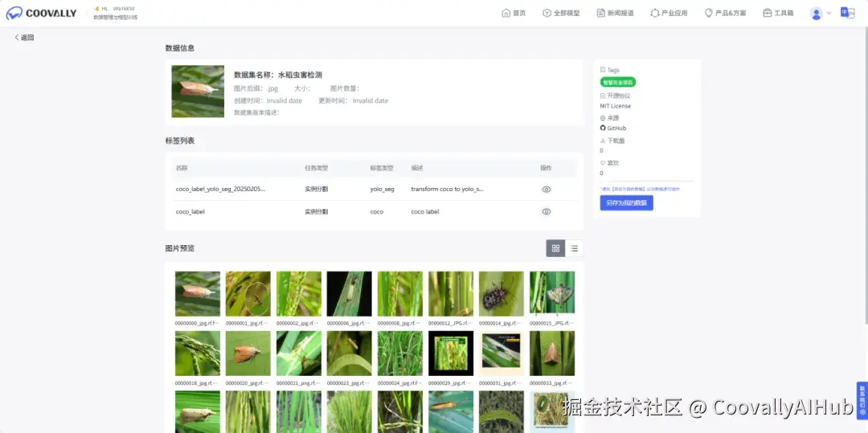This screenshot has width=868, height=433.
Task: Open the user avatar profile icon
Action: point(816,14)
